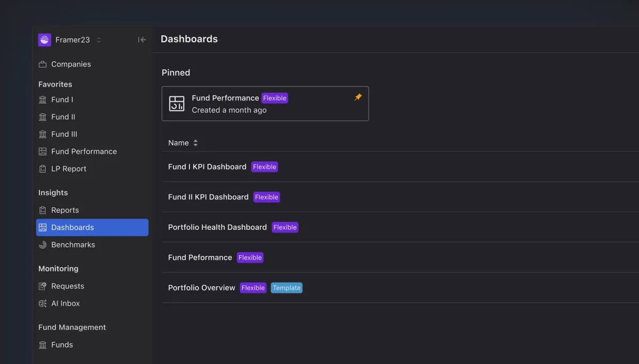This screenshot has width=639, height=364.
Task: Click the Requests icon under Monitoring
Action: [43, 286]
